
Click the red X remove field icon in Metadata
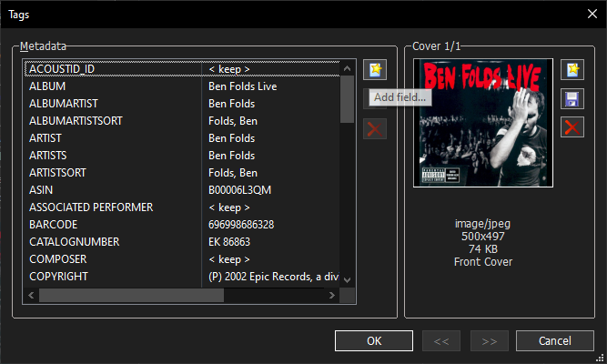pos(375,129)
